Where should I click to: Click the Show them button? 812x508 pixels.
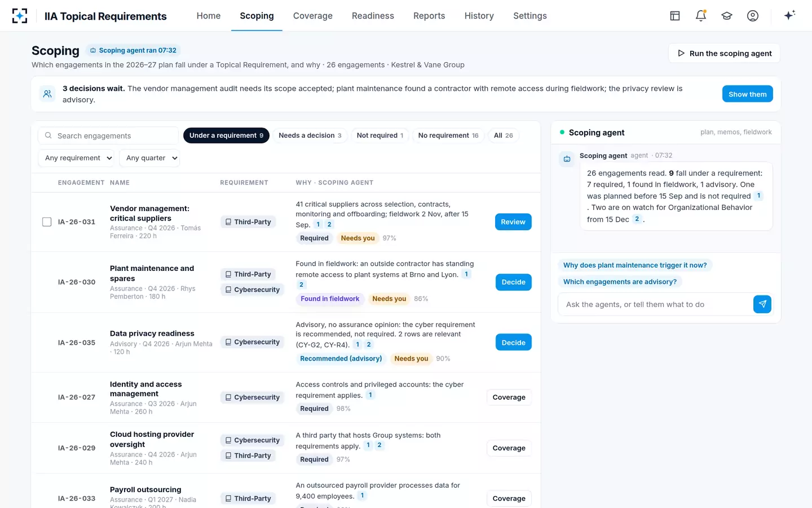748,94
